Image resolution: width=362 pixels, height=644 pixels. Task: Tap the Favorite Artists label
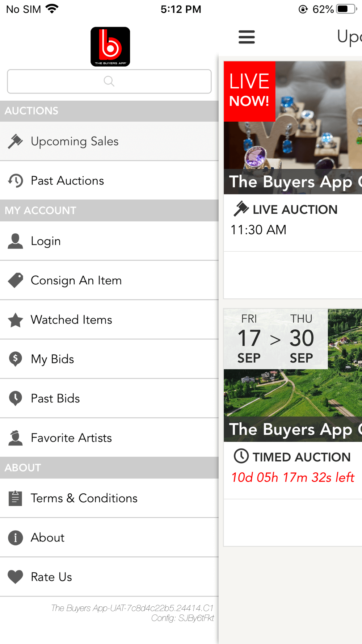[x=71, y=438]
